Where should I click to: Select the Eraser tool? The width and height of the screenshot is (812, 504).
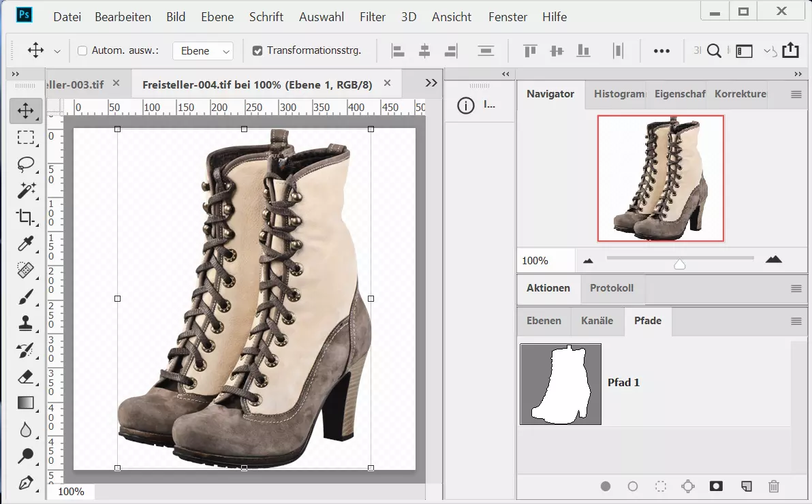click(25, 377)
